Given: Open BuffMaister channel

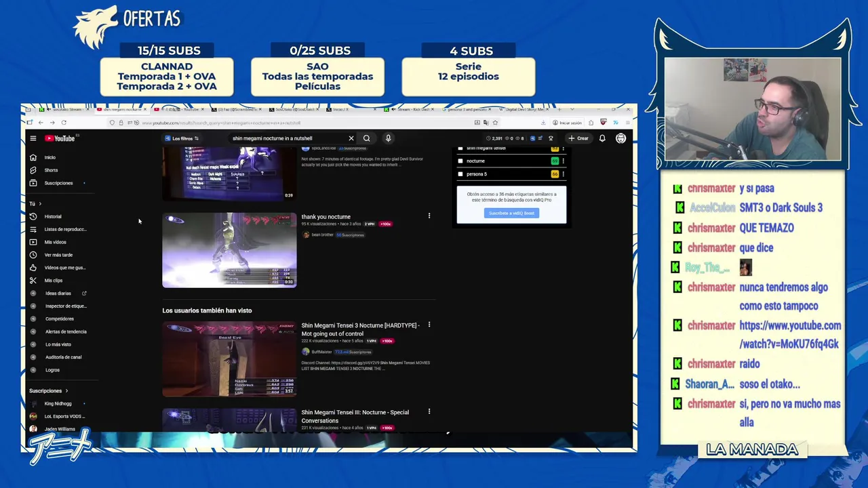Looking at the screenshot, I should point(321,352).
